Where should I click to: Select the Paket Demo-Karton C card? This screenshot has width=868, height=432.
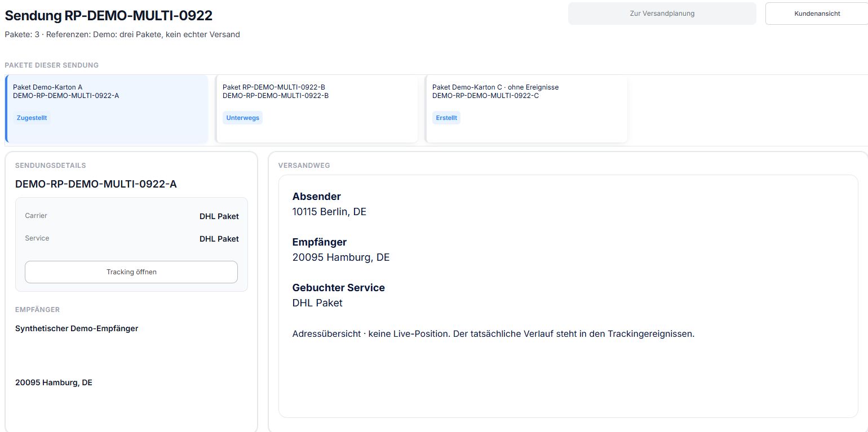click(x=526, y=109)
